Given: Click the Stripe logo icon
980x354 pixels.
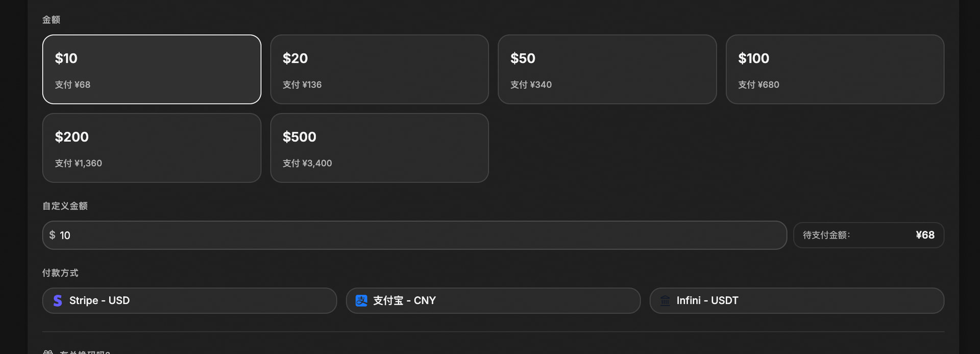Looking at the screenshot, I should (58, 301).
